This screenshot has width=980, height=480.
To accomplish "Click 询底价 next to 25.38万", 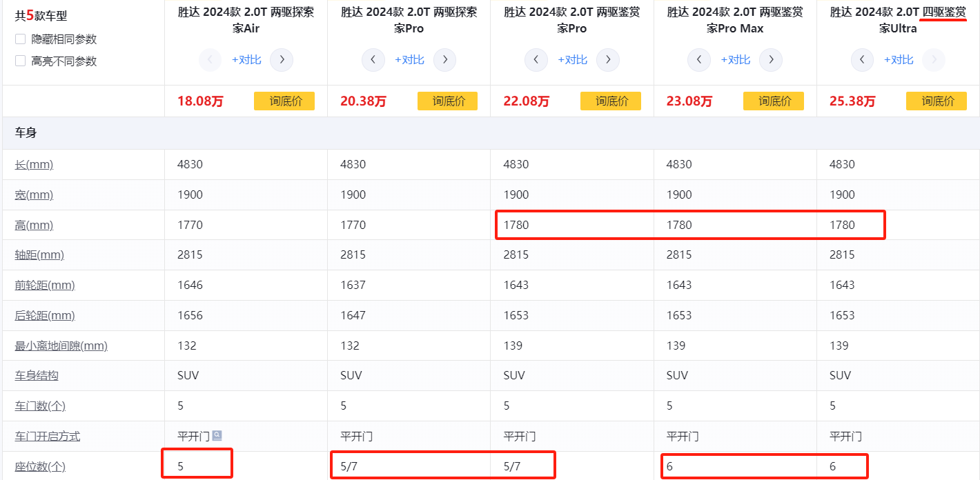I will 937,101.
